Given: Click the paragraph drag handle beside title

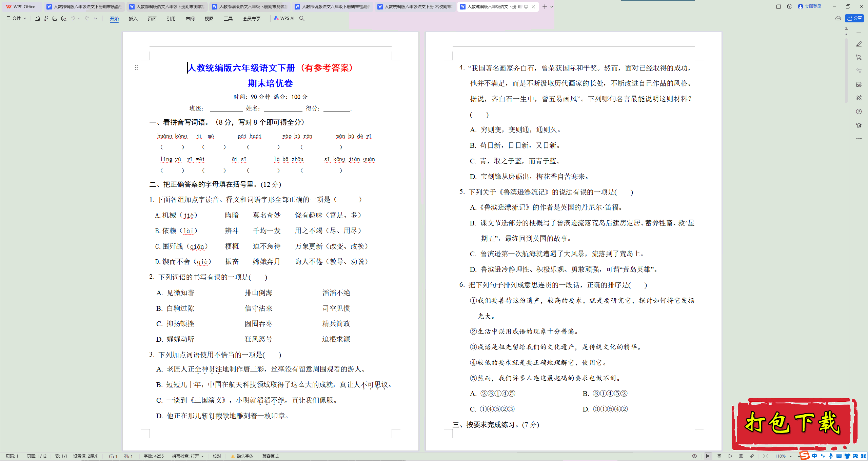Looking at the screenshot, I should tap(136, 67).
